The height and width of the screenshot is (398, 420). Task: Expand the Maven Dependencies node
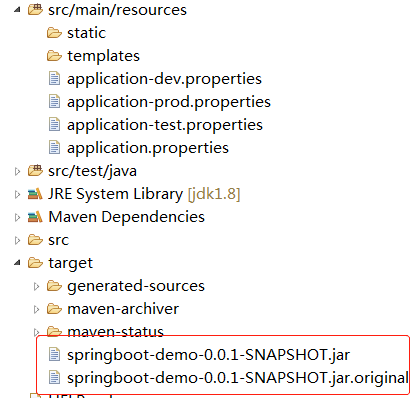[x=17, y=217]
